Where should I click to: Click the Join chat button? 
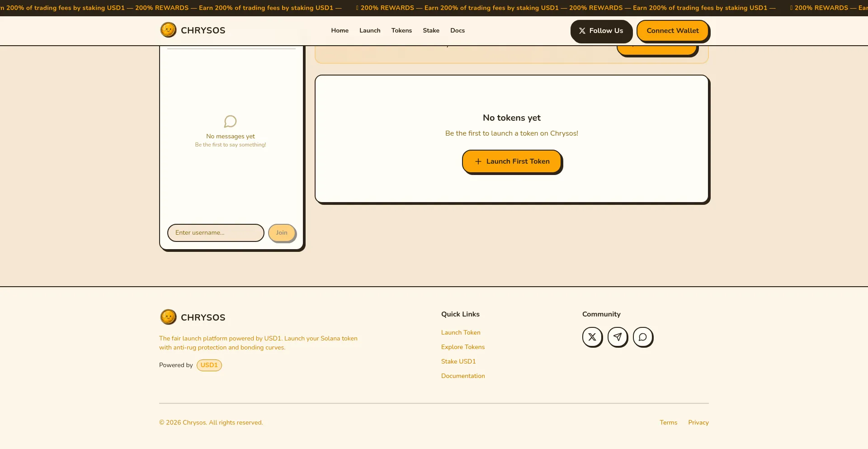coord(282,233)
